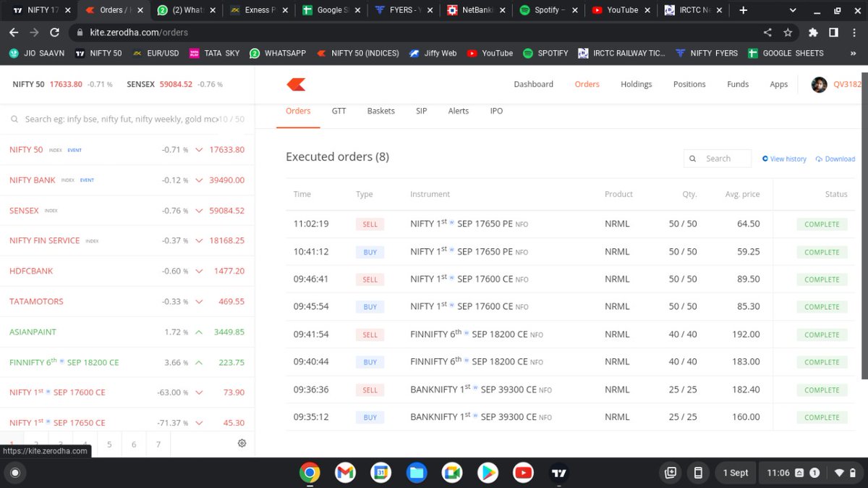Viewport: 868px width, 488px height.
Task: Click the executed orders Search field
Action: tap(718, 159)
